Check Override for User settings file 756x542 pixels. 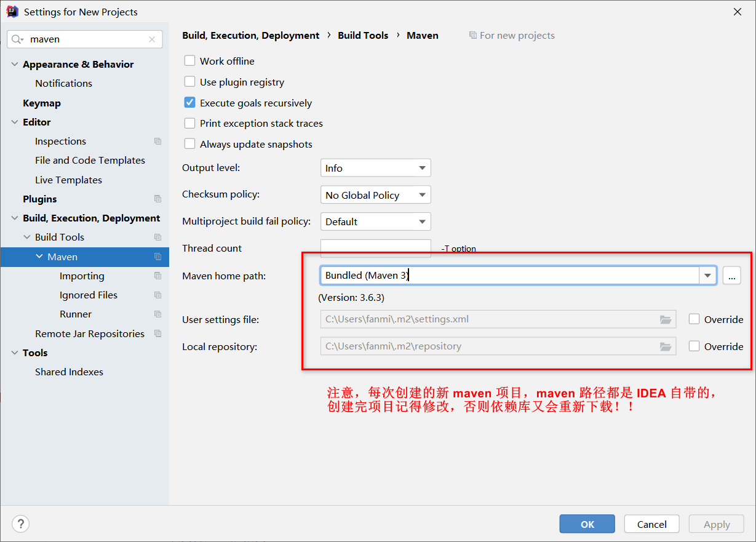pyautogui.click(x=694, y=319)
